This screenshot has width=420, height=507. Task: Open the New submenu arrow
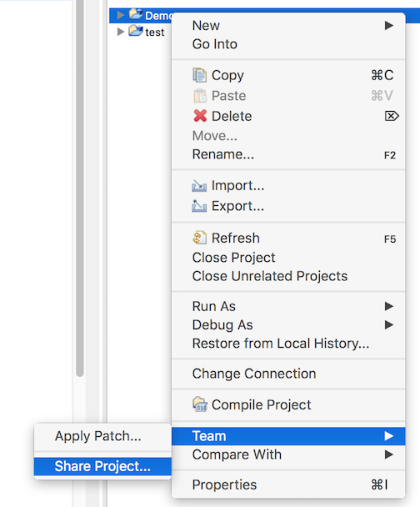[388, 25]
